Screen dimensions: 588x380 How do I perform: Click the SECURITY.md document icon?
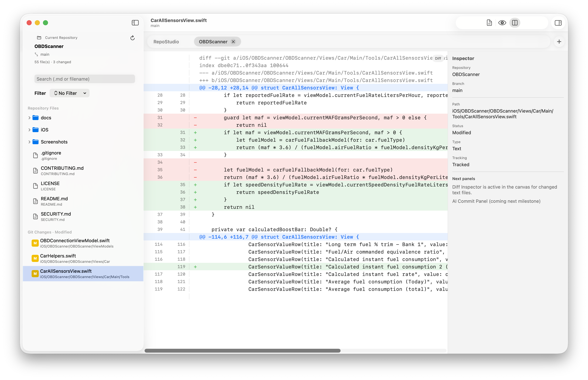coord(36,217)
